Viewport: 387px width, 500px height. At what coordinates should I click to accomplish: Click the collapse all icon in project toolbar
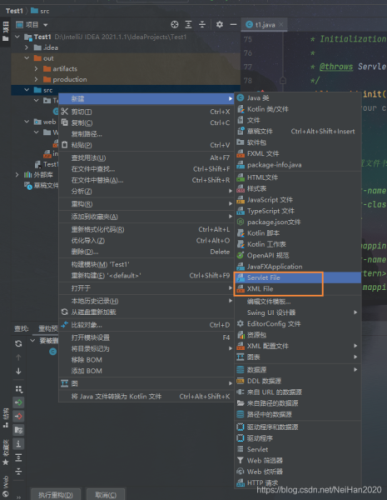[x=202, y=24]
